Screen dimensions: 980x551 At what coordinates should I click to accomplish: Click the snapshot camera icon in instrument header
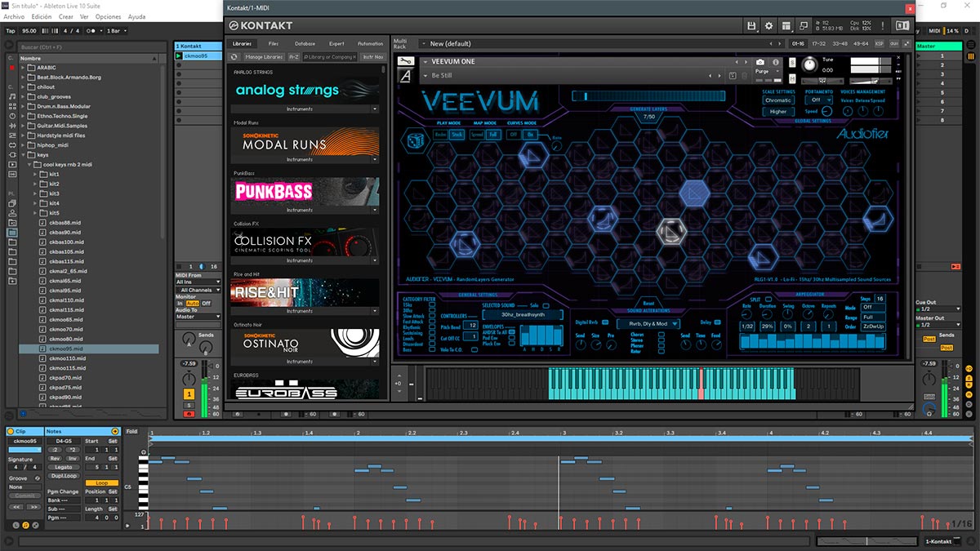coord(760,62)
